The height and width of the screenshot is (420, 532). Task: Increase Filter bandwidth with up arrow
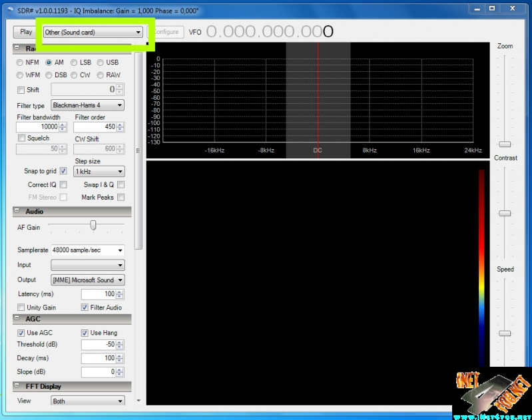point(63,124)
